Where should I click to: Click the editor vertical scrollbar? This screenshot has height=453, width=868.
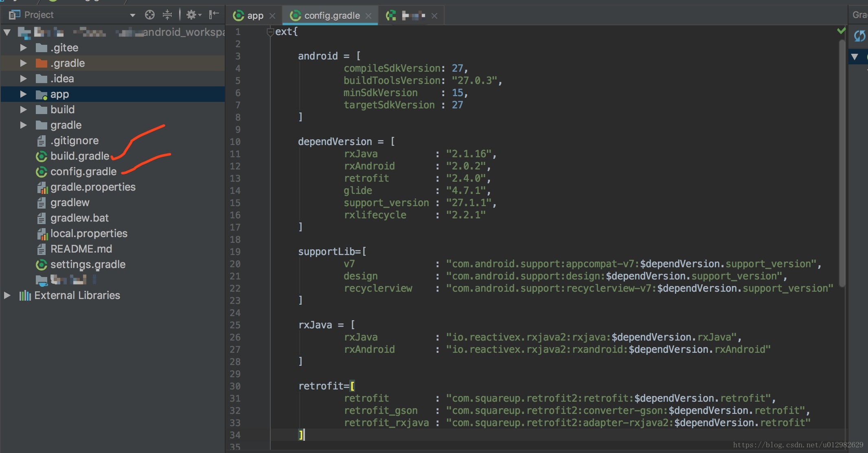pyautogui.click(x=842, y=163)
